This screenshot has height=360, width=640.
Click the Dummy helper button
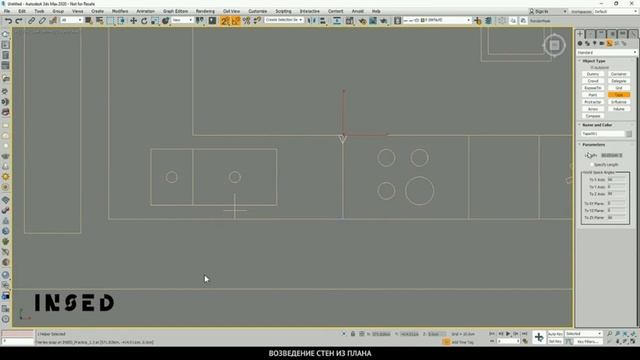coord(593,74)
